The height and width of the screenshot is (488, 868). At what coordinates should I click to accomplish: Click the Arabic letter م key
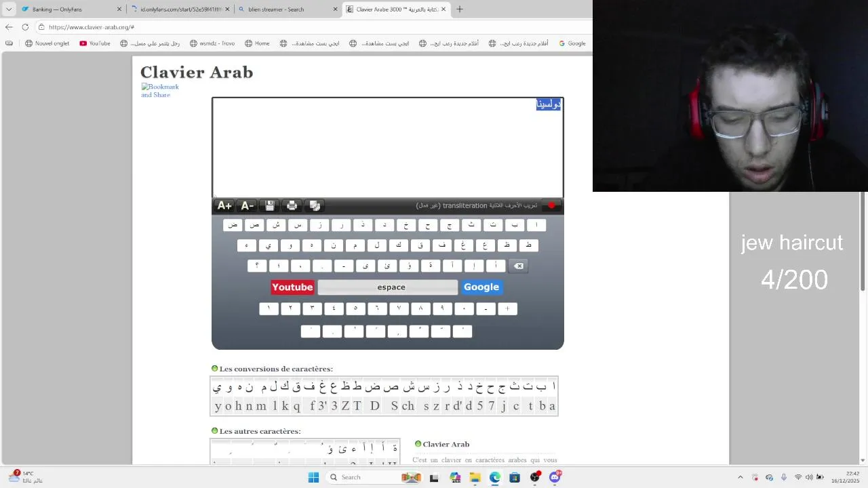coord(355,245)
